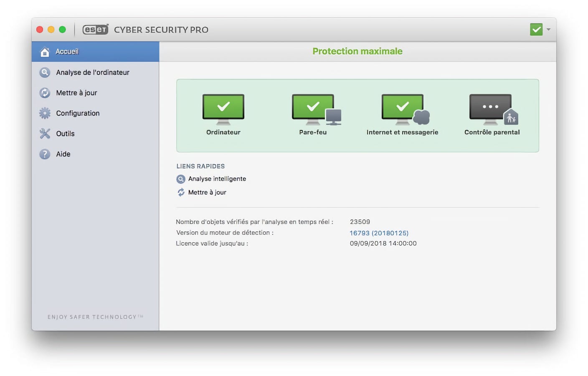Click the Contrôle parental label
588x376 pixels.
point(492,132)
